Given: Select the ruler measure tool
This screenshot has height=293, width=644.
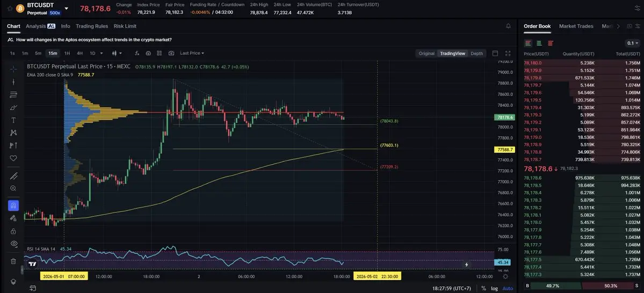Looking at the screenshot, I should (x=13, y=176).
